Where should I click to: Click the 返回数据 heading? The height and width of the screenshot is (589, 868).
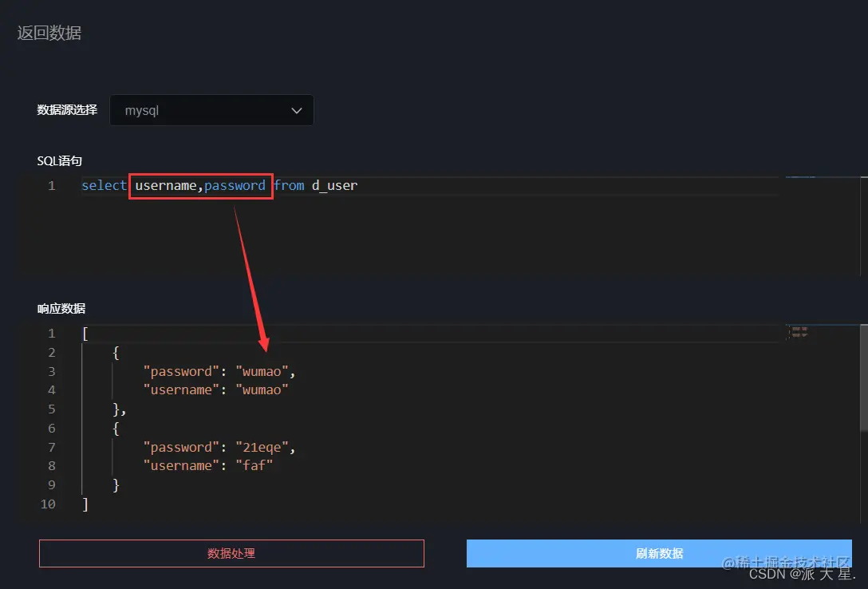pyautogui.click(x=49, y=34)
